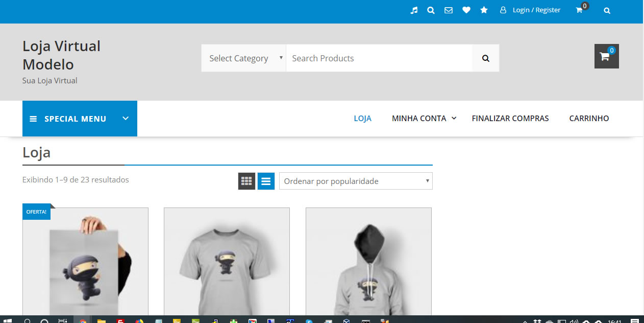644x323 pixels.
Task: Open the Ordenar por popularidade dropdown
Action: coord(356,181)
